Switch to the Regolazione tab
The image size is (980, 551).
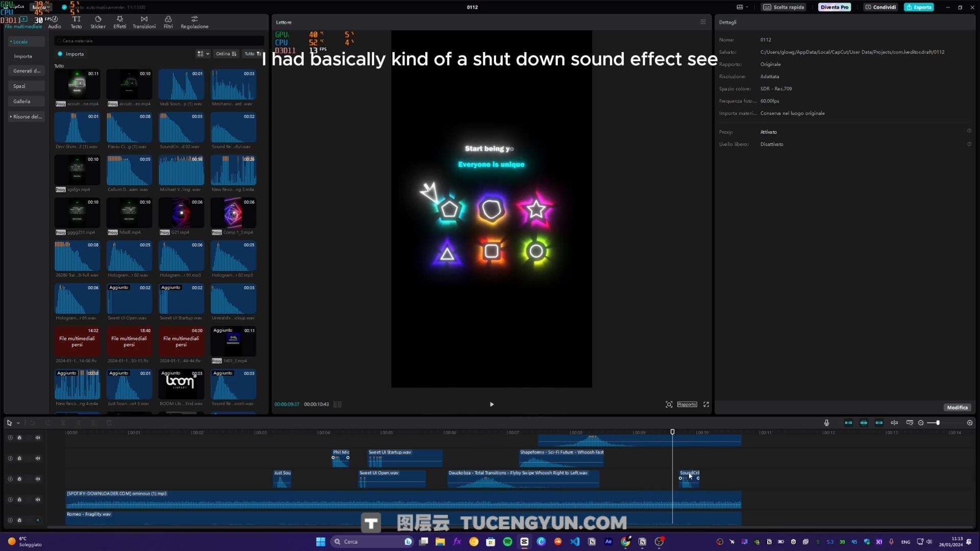(x=194, y=22)
